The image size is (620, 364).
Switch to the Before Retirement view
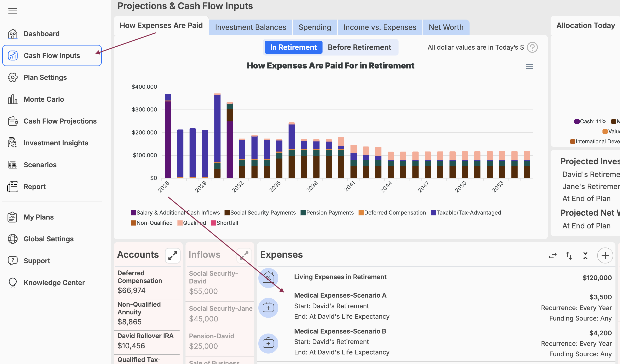point(359,47)
